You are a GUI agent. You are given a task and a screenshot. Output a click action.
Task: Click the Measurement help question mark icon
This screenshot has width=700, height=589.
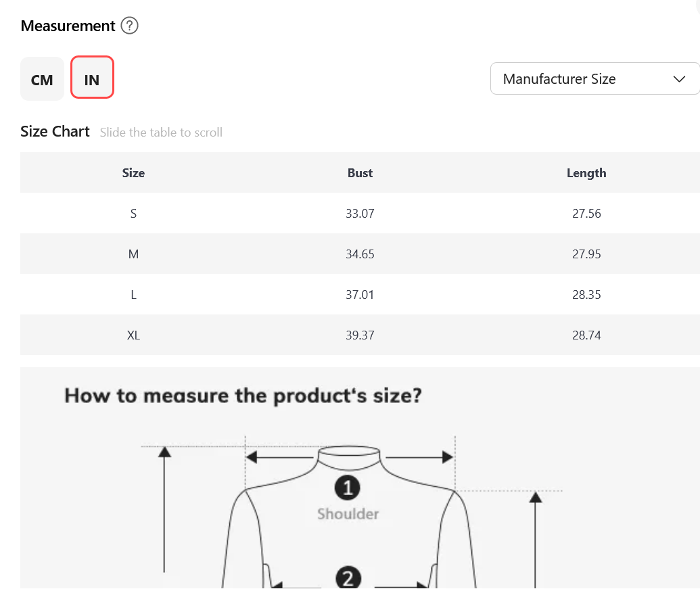[x=129, y=26]
